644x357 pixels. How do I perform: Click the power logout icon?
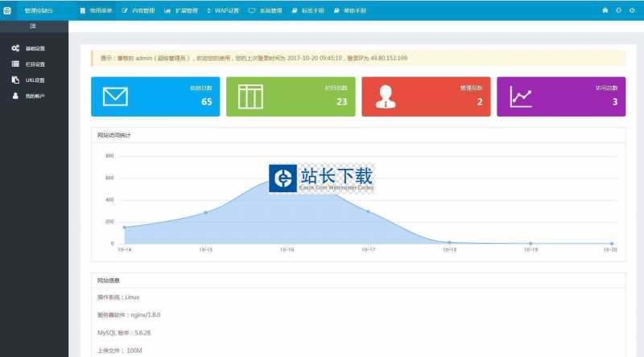(x=632, y=10)
